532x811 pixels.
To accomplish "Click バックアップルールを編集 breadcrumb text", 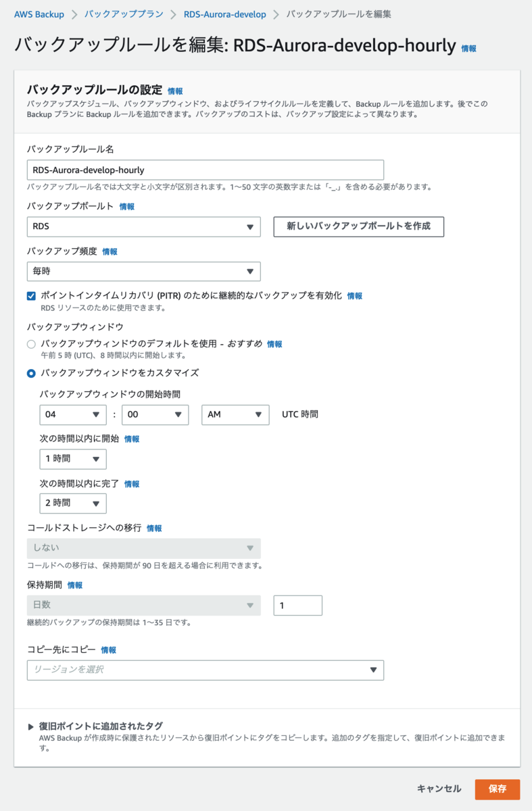I will 339,14.
